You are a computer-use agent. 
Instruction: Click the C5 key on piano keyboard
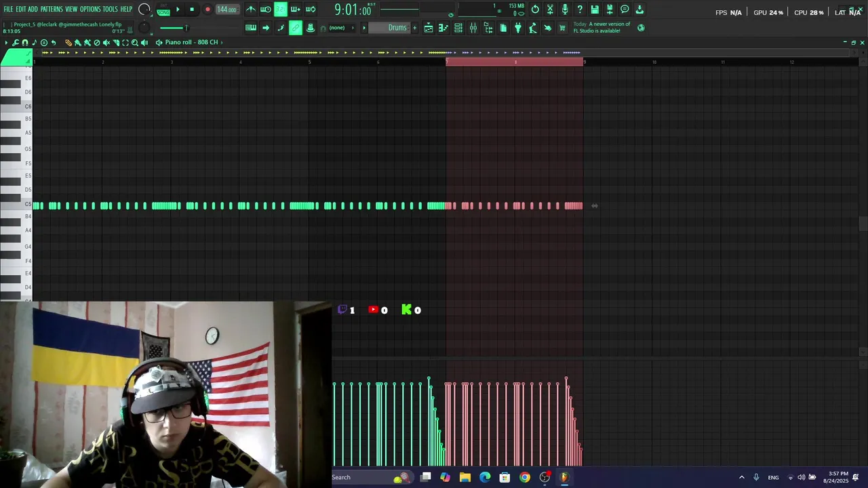click(16, 205)
